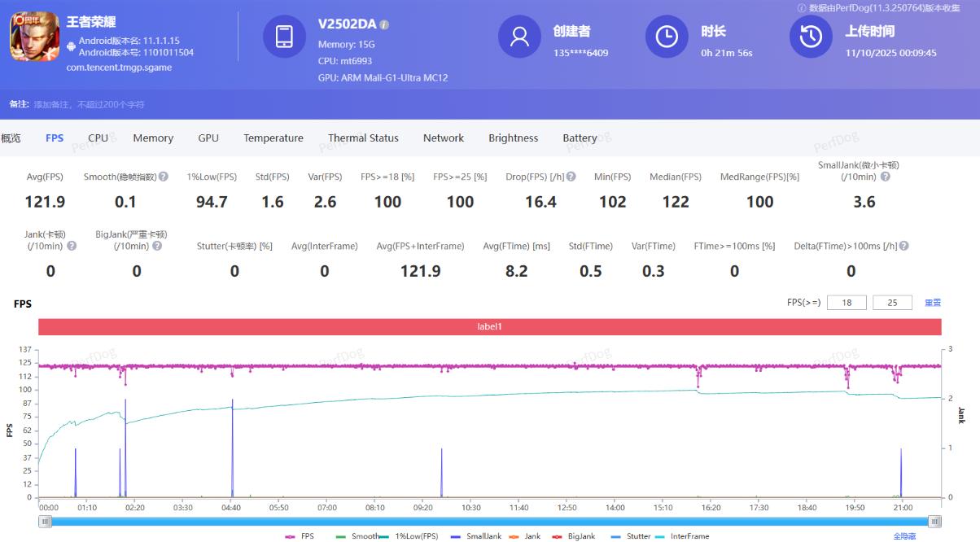Screen dimensions: 980x542
Task: Click help icon beside Smooth metric
Action: click(x=164, y=177)
